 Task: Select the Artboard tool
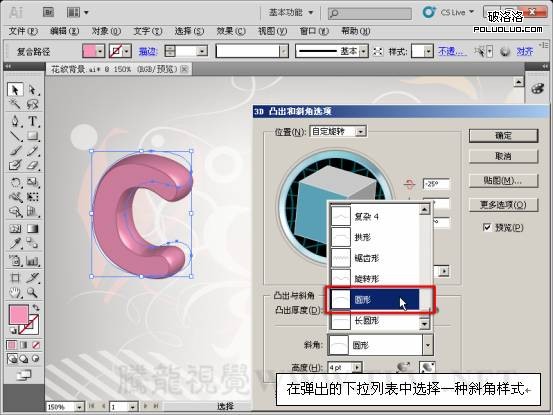(x=15, y=278)
